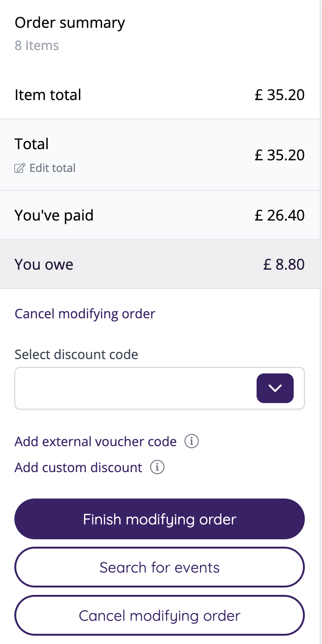Screen dimensions: 322x644
Task: Click the Item total label text
Action: click(48, 95)
